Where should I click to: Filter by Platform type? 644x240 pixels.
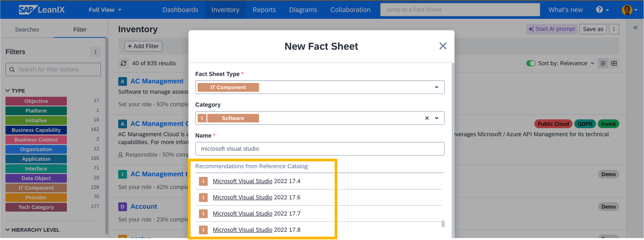click(36, 111)
